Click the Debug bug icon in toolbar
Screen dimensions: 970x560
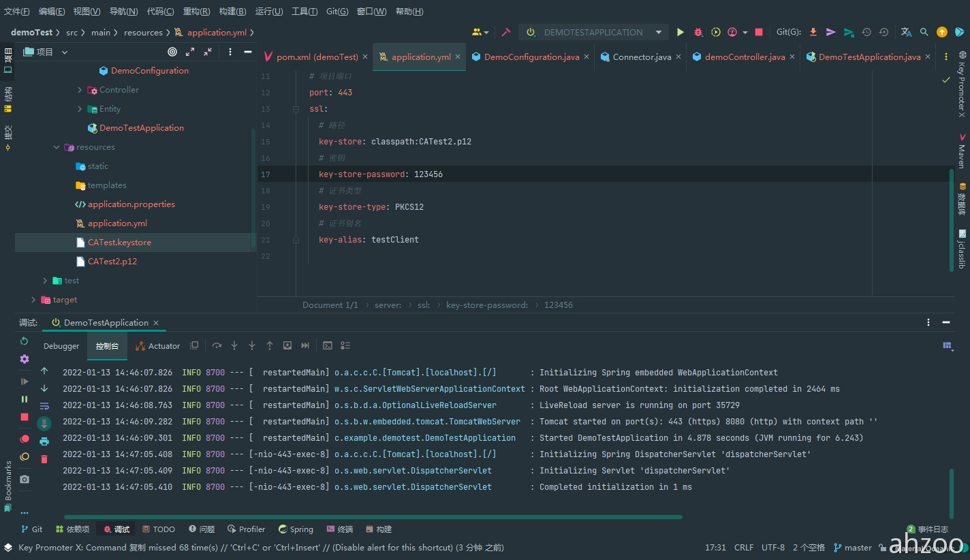pos(698,32)
